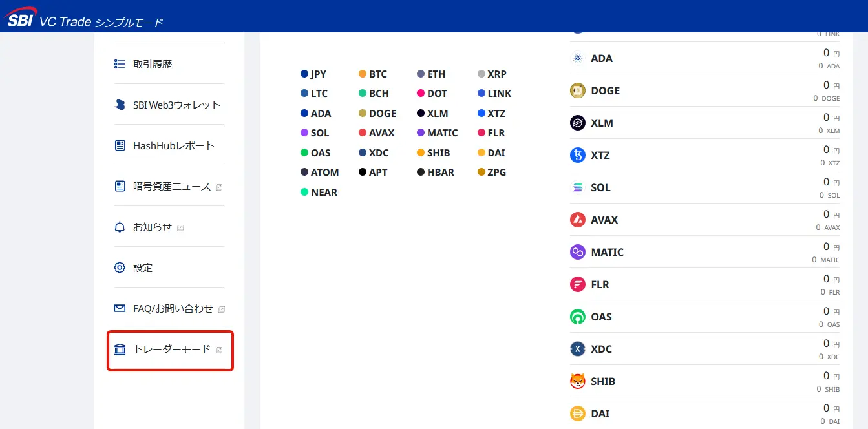Click the SBI VC Trade logo
Viewport: 868px width, 429px height.
coord(84,19)
